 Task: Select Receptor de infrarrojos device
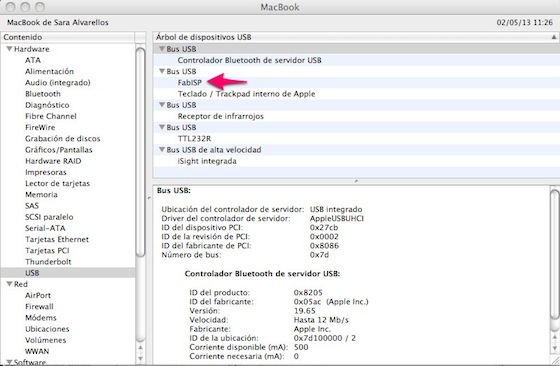(x=221, y=116)
